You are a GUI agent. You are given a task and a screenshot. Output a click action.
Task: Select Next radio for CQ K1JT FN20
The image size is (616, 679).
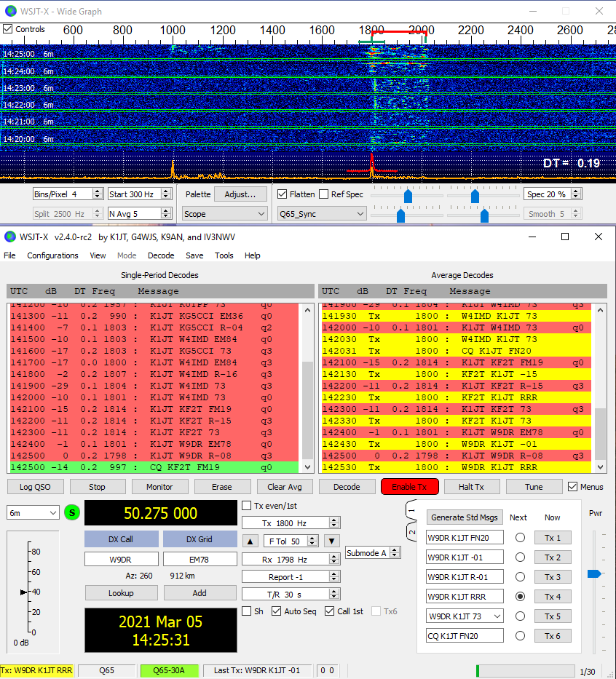coord(521,635)
